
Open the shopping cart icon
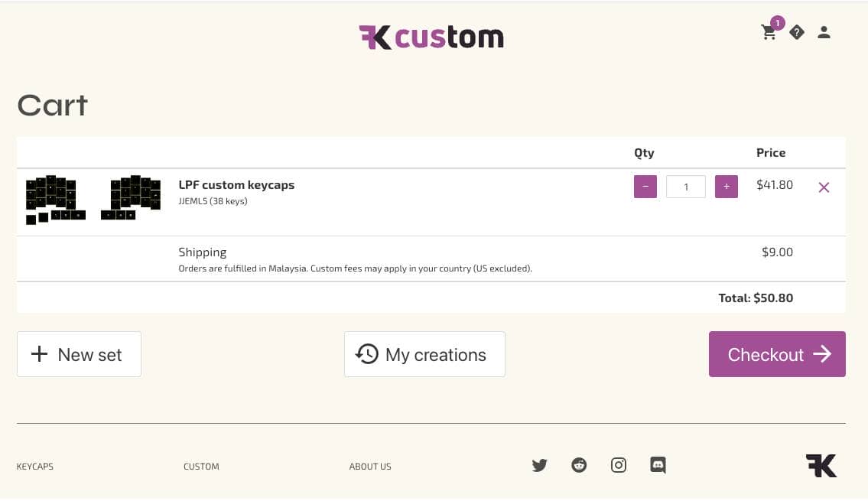769,32
